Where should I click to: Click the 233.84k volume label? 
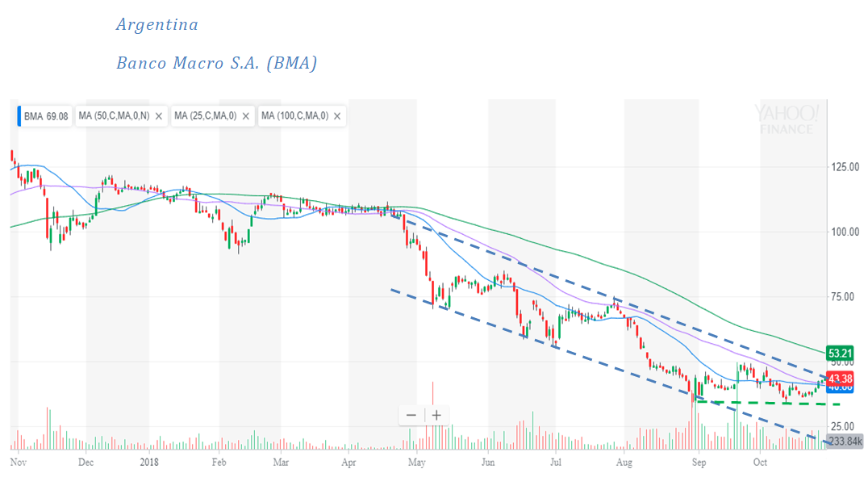pos(845,442)
